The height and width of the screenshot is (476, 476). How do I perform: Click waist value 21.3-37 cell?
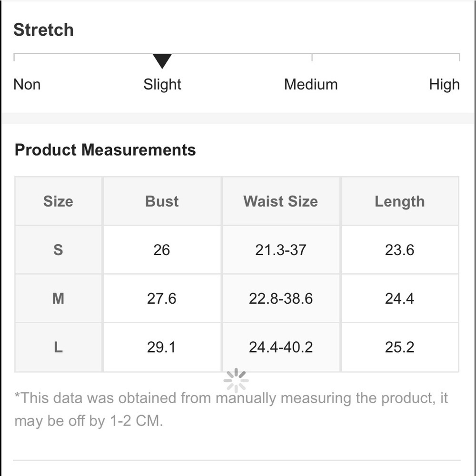(281, 250)
